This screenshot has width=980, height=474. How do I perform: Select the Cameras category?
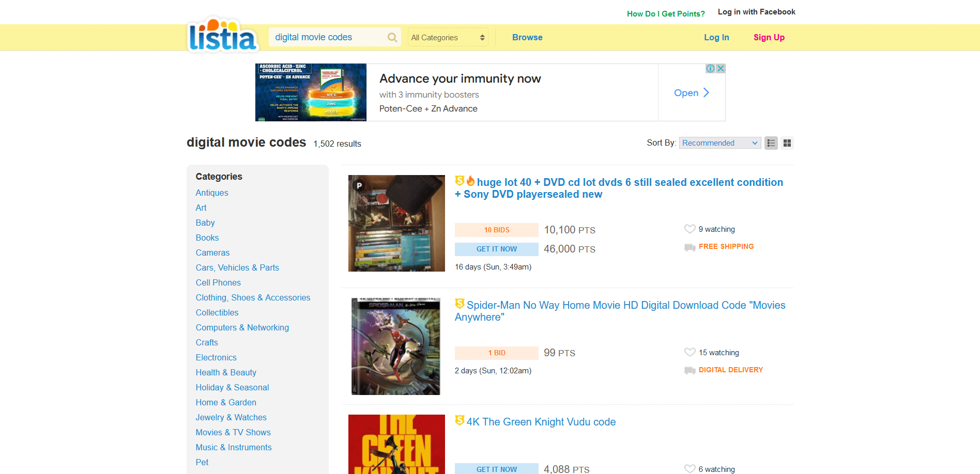point(212,252)
